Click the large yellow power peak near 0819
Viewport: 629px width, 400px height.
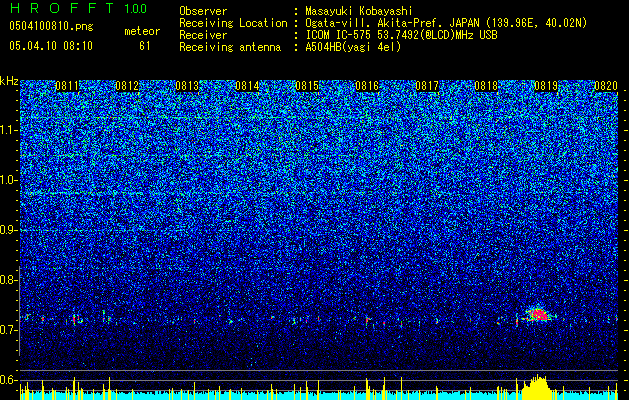[x=536, y=388]
